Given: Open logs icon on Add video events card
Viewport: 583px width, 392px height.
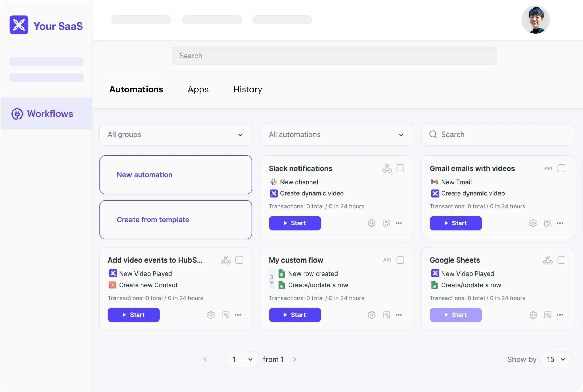Looking at the screenshot, I should (x=226, y=315).
